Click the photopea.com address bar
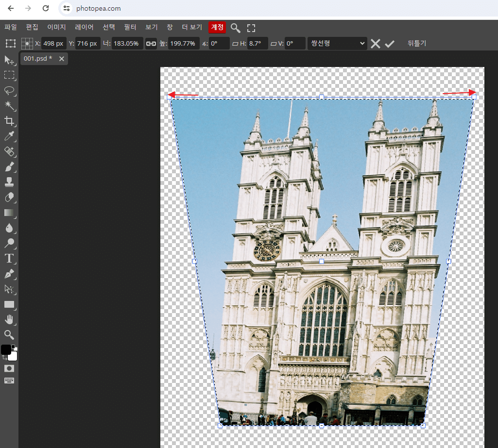498x448 pixels. click(x=279, y=8)
